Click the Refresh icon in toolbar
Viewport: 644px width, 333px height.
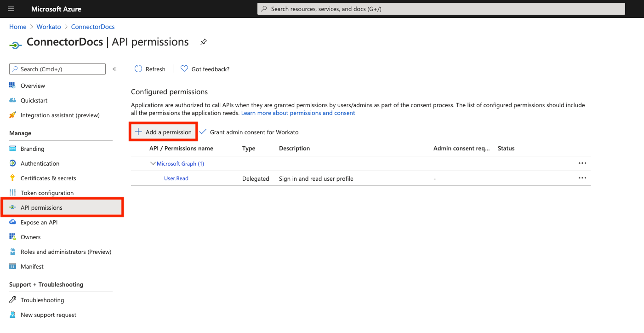(138, 69)
